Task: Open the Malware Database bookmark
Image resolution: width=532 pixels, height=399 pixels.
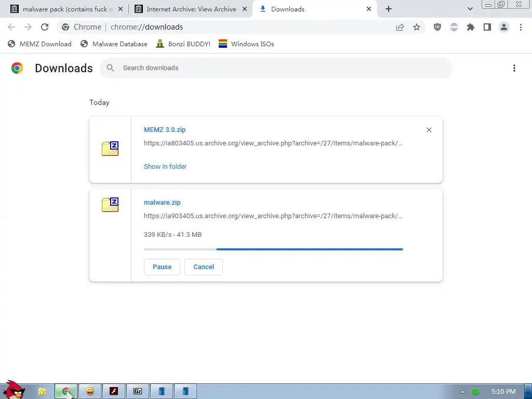Action: [114, 44]
